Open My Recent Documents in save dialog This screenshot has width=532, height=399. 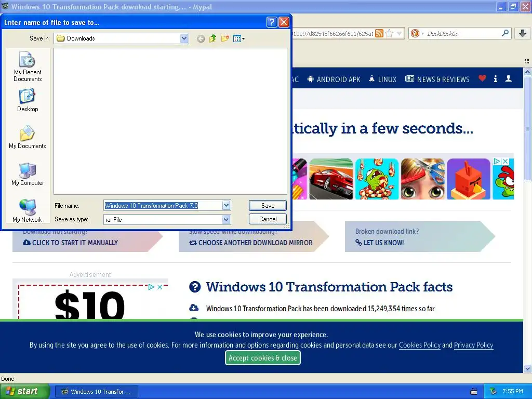pyautogui.click(x=28, y=66)
